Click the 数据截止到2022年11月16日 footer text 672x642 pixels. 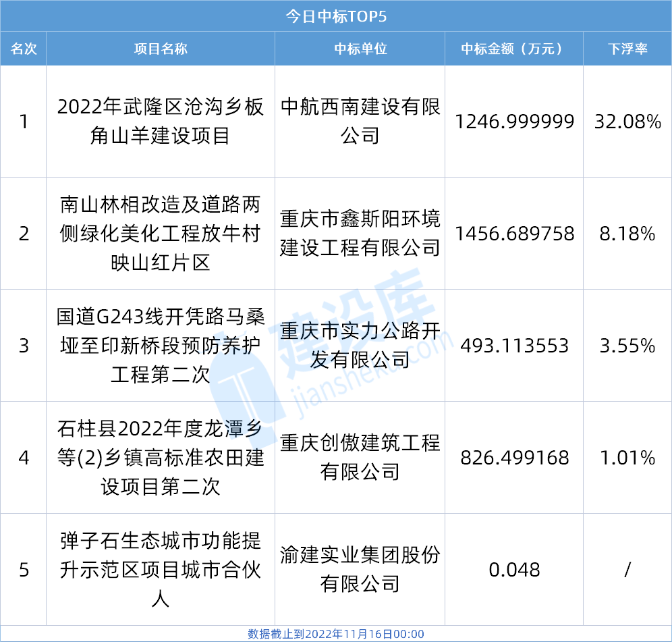pyautogui.click(x=335, y=634)
